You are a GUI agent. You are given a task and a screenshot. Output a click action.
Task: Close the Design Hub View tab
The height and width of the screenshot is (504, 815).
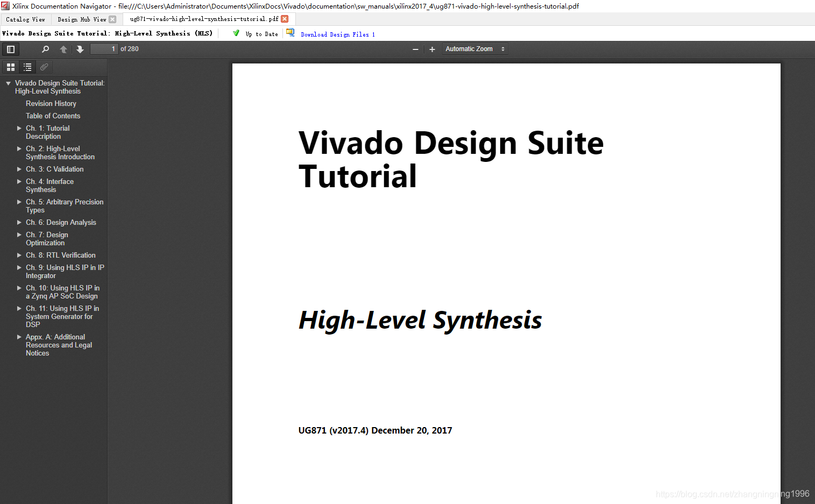[112, 19]
